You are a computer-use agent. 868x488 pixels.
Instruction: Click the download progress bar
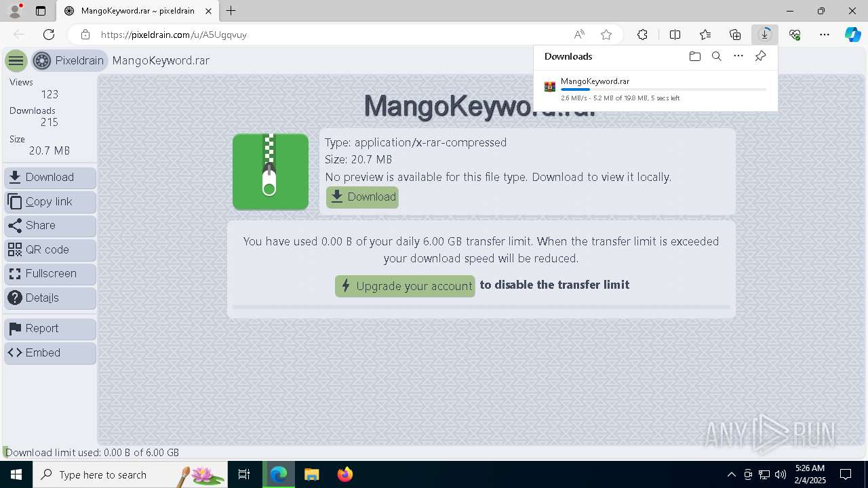click(664, 89)
